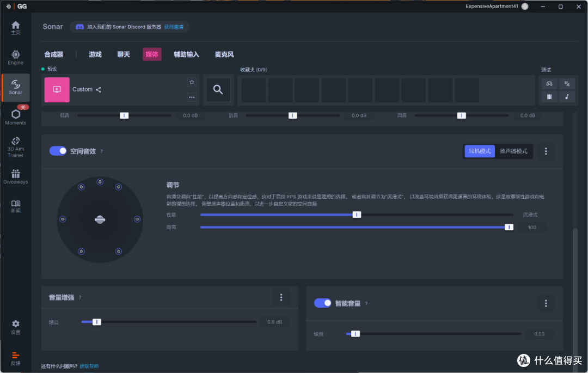This screenshot has width=588, height=373.
Task: Switch to the 游戏 game tab
Action: pyautogui.click(x=95, y=54)
